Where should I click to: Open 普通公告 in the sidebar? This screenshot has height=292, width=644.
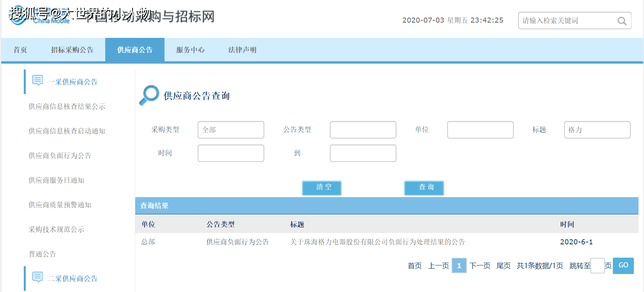[x=42, y=254]
